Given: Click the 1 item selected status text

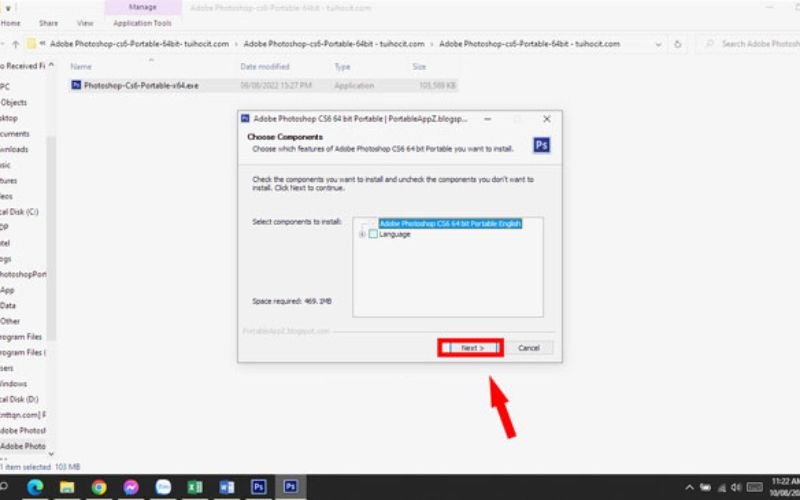Looking at the screenshot, I should pos(26,467).
